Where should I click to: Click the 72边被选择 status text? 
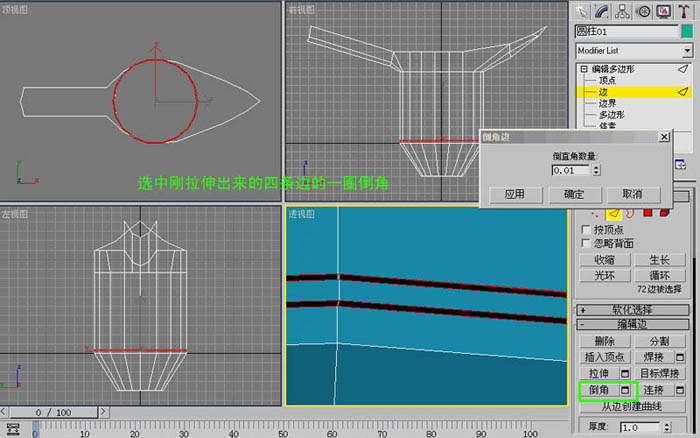coord(659,289)
